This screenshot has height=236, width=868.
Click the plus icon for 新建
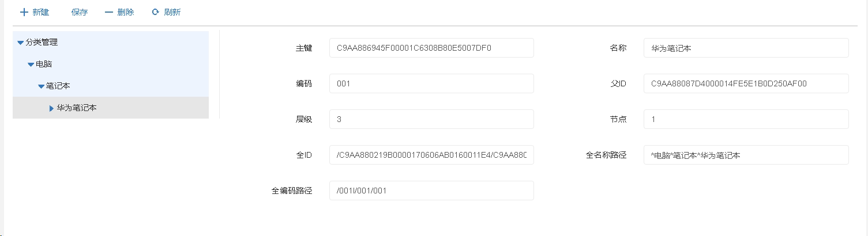[x=24, y=12]
